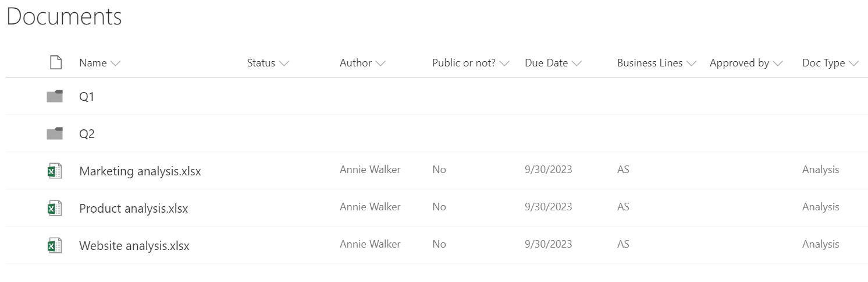Open the Status column dropdown menu
Viewport: 868px width, 282px height.
pos(283,64)
